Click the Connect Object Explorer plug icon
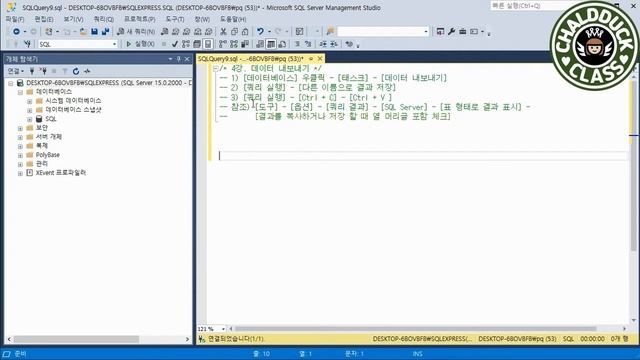640x360 pixels. point(32,71)
